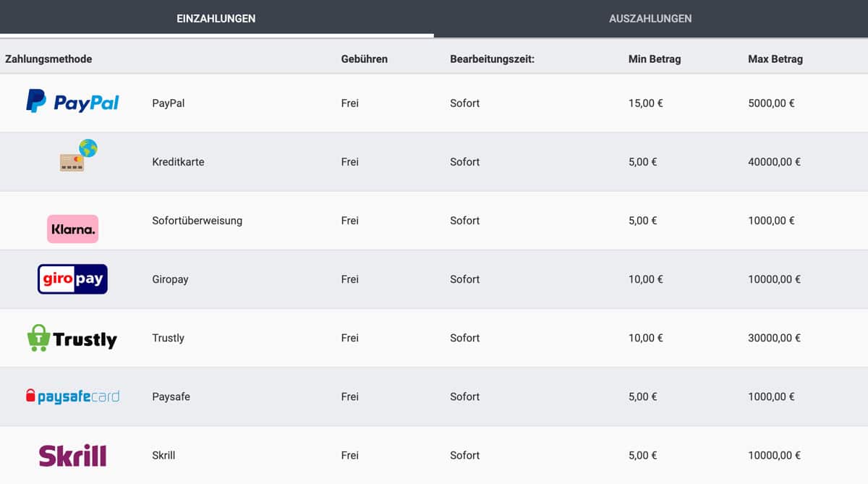Click the Skrill minimum 5,00 € cell

pos(643,455)
